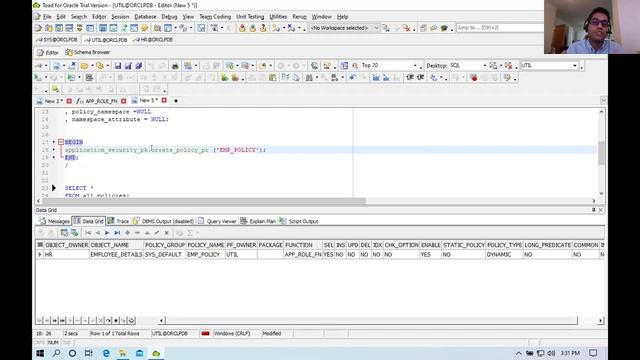This screenshot has width=640, height=360.
Task: Open the Session menu
Action: coord(120,17)
